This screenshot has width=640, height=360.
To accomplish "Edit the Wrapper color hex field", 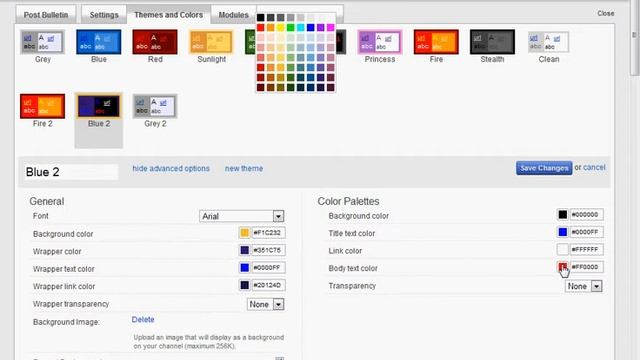I will [x=268, y=250].
